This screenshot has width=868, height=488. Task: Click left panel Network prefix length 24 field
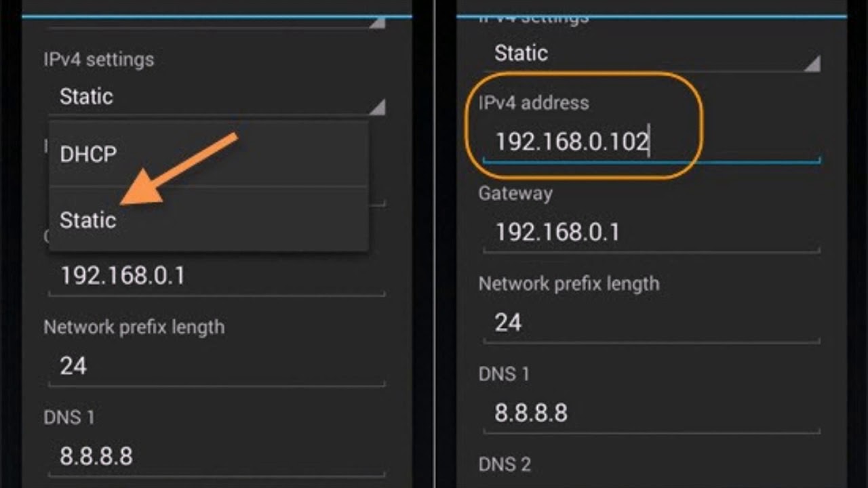coord(216,367)
